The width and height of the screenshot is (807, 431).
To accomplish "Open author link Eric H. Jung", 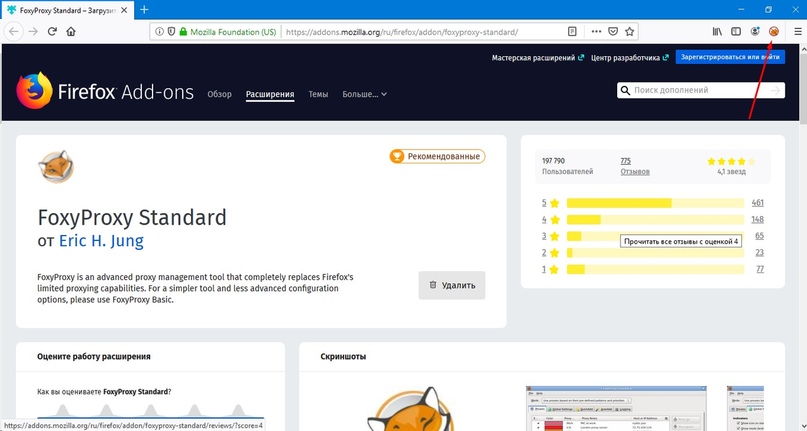I will 101,240.
